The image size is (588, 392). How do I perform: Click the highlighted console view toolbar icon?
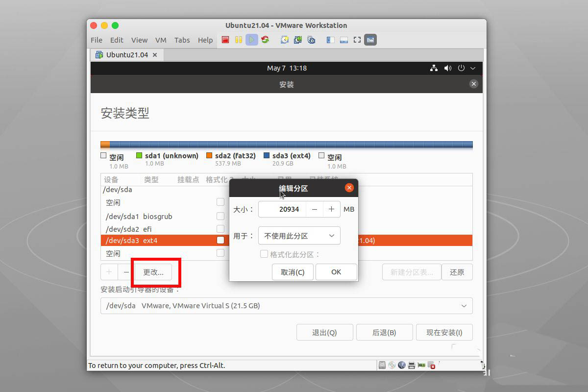click(370, 40)
